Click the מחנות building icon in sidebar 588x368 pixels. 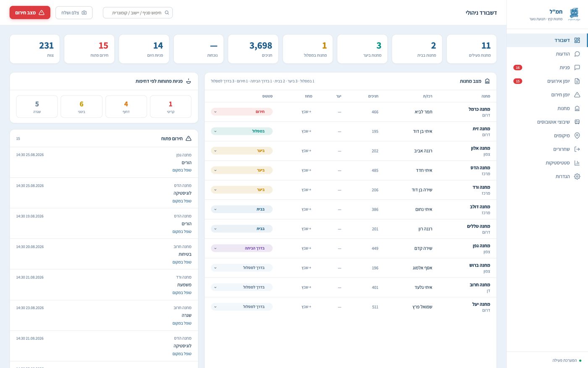point(577,109)
